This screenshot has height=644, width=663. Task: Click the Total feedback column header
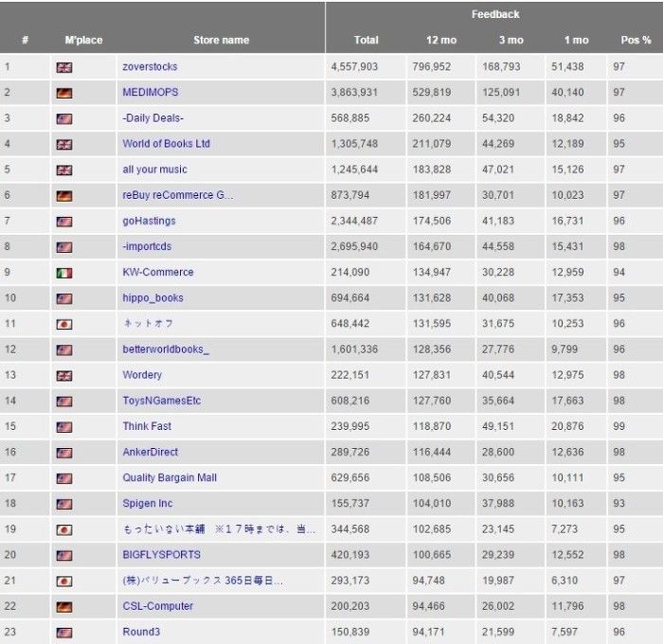point(367,40)
